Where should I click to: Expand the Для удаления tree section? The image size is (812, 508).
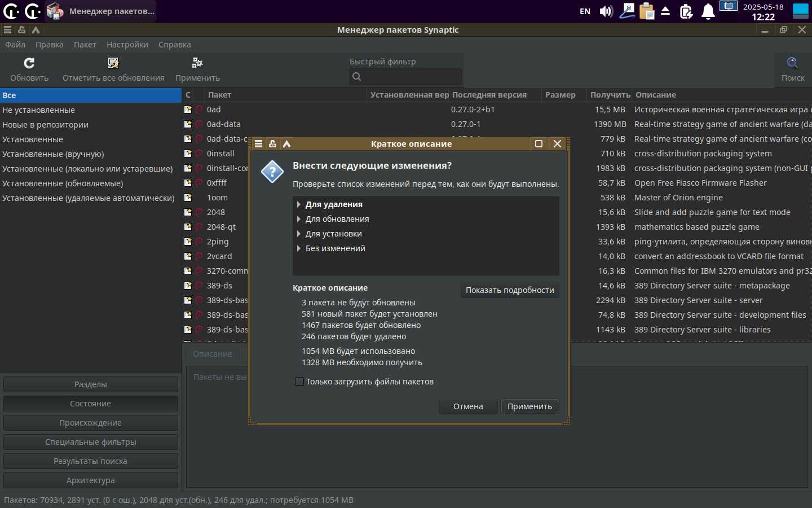click(299, 204)
